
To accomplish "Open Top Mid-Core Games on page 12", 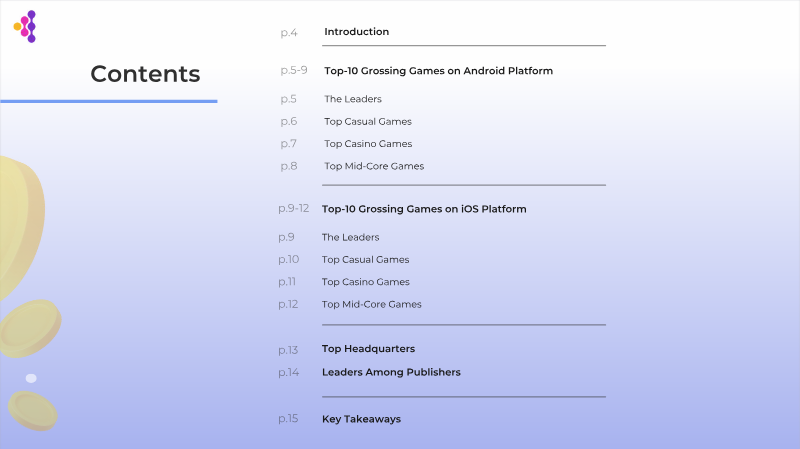I will 371,304.
